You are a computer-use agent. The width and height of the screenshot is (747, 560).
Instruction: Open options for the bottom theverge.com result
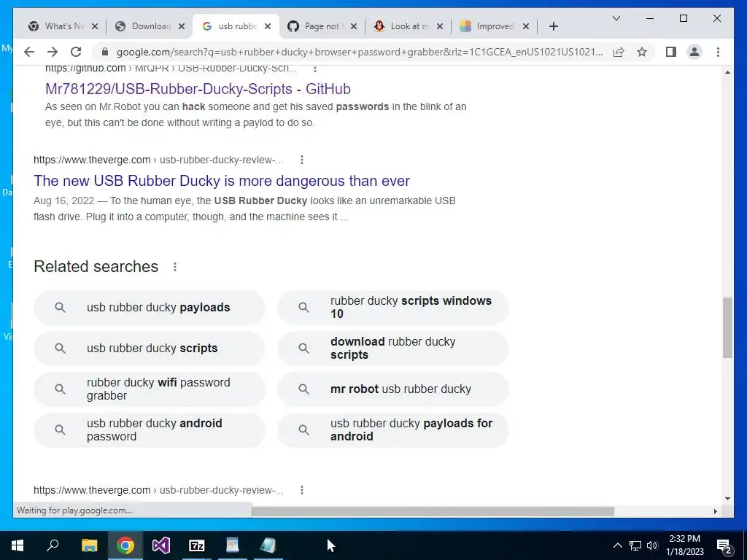pos(301,490)
